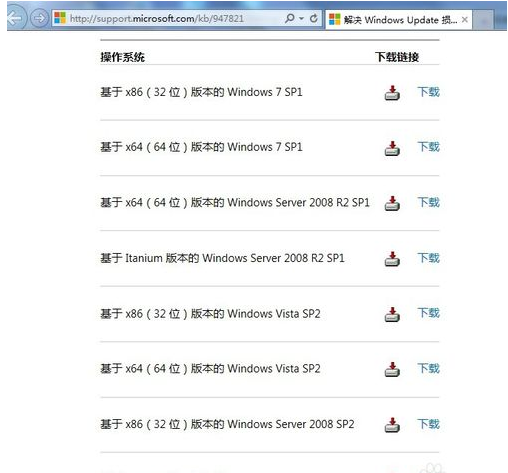
Task: Click the search magnifier in address bar
Action: (290, 18)
